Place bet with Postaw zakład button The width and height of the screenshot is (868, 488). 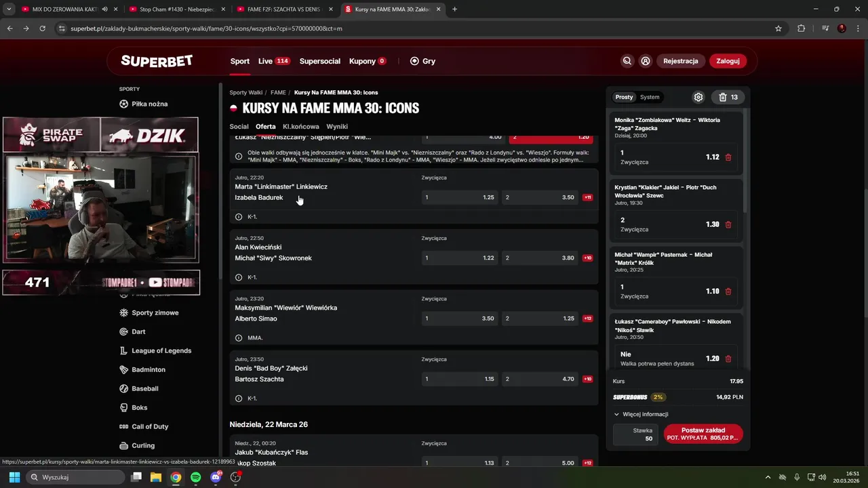coord(703,434)
